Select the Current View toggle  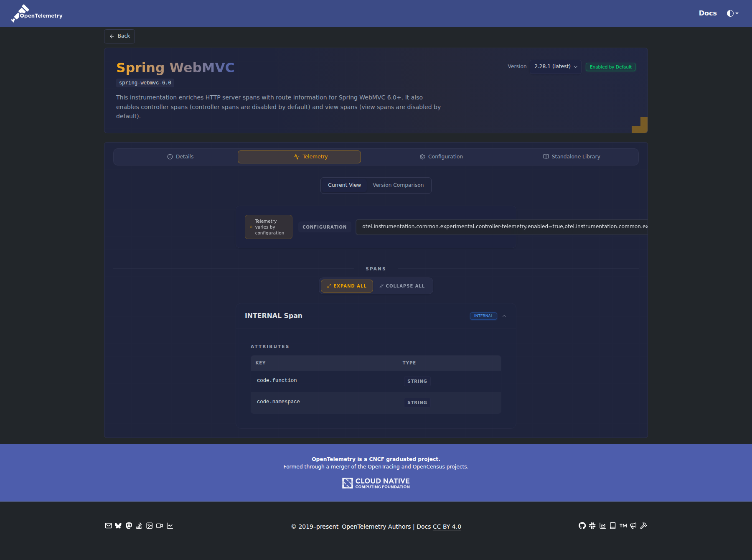pos(344,185)
